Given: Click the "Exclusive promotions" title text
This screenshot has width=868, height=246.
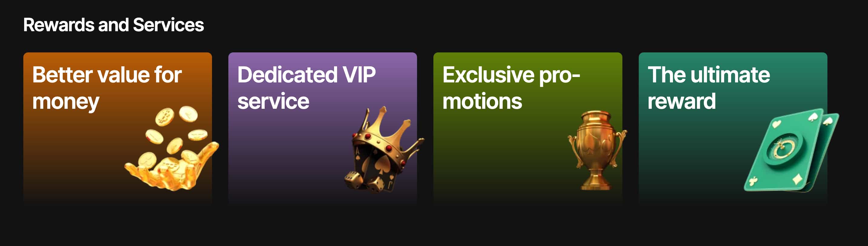Looking at the screenshot, I should (511, 87).
